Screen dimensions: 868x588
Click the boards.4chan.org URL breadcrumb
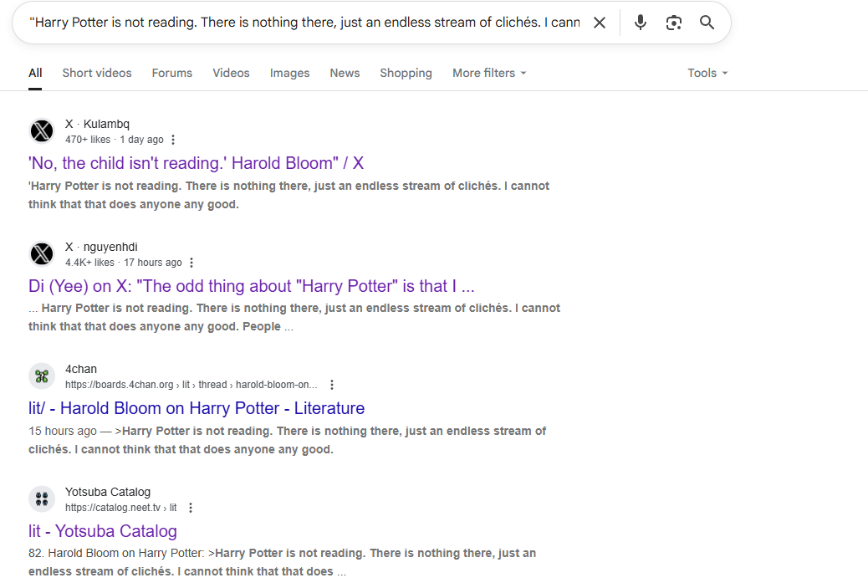[191, 385]
